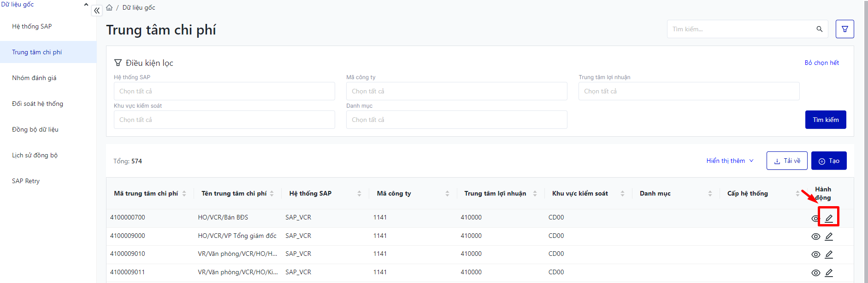Open Lịch sử đồng bộ menu item

tap(35, 155)
